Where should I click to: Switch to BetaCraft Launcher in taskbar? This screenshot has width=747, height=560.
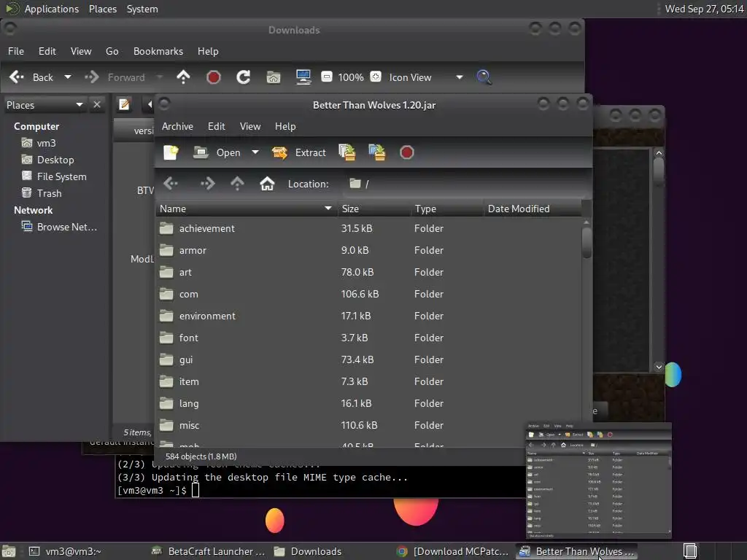[x=208, y=551]
